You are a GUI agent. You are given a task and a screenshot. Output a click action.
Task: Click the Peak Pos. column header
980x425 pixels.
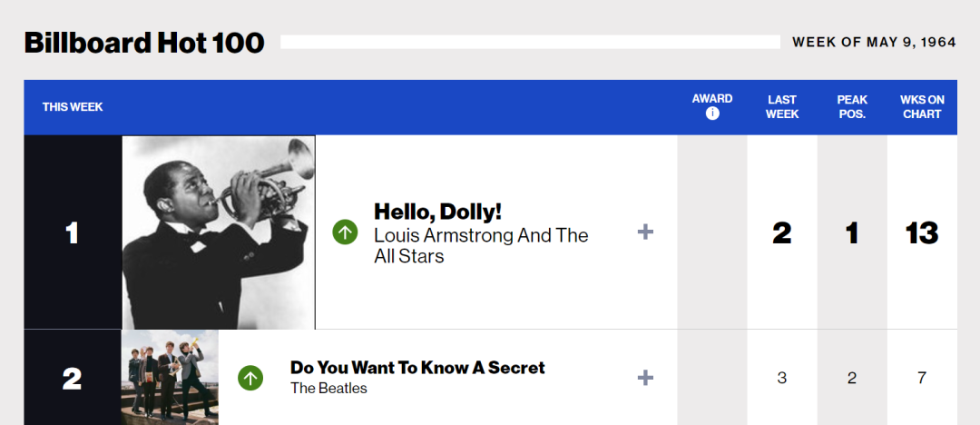[x=852, y=107]
